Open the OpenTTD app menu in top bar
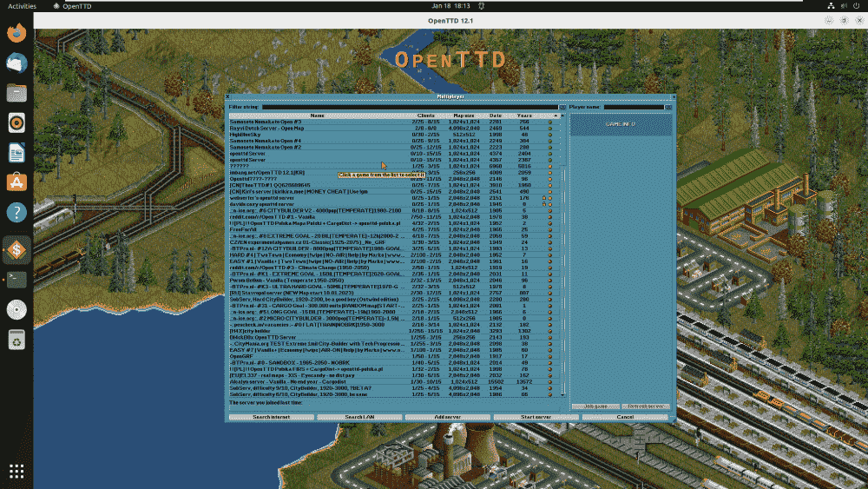The width and height of the screenshot is (868, 489). (x=72, y=6)
